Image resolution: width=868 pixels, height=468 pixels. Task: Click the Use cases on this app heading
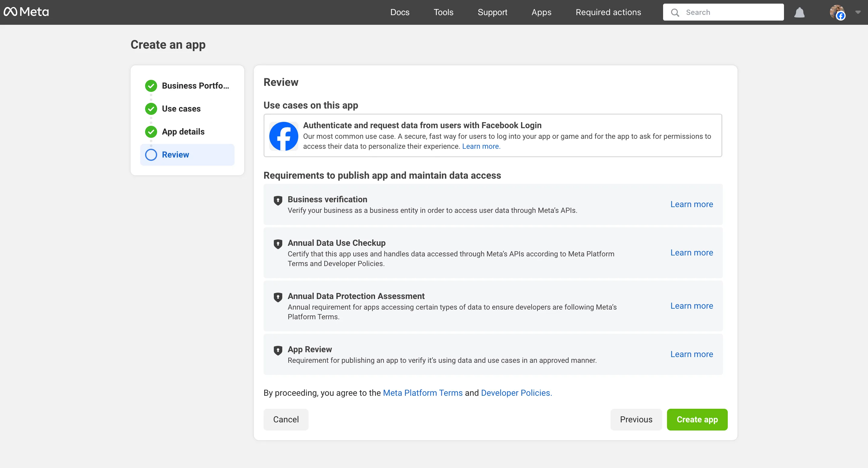point(311,105)
